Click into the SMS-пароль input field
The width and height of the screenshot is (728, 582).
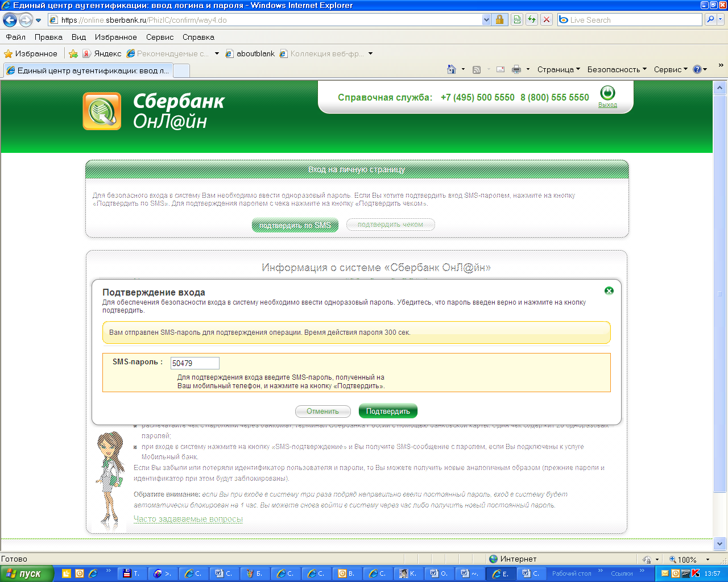(x=195, y=363)
